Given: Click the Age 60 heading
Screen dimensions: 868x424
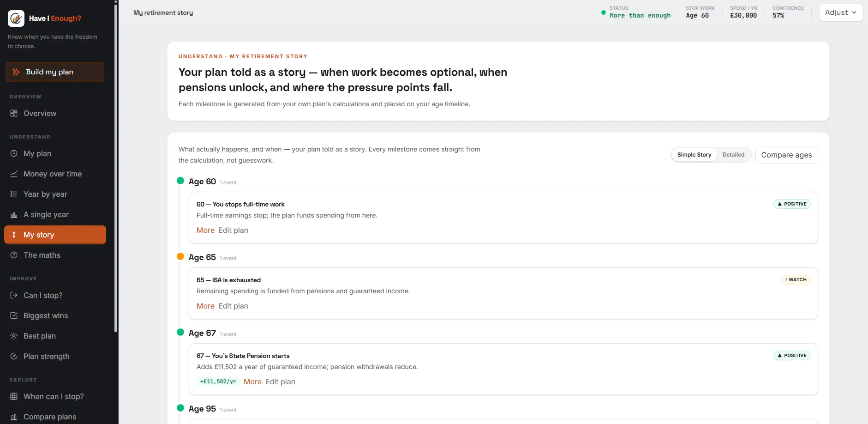Looking at the screenshot, I should (202, 182).
